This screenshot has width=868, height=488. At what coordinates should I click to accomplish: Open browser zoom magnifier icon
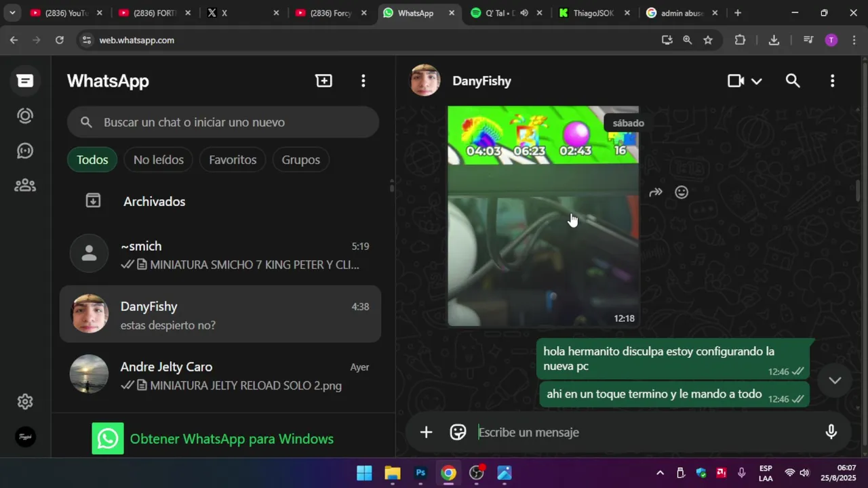688,40
